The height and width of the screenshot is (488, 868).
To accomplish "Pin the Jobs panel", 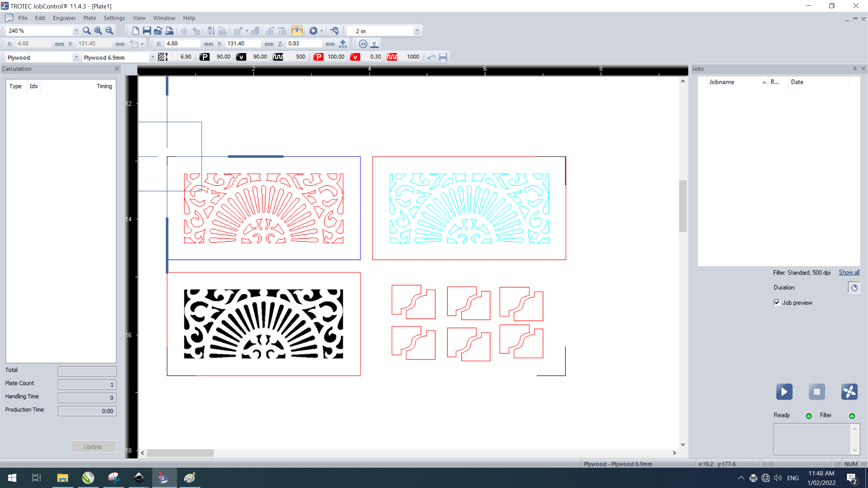I will (854, 69).
